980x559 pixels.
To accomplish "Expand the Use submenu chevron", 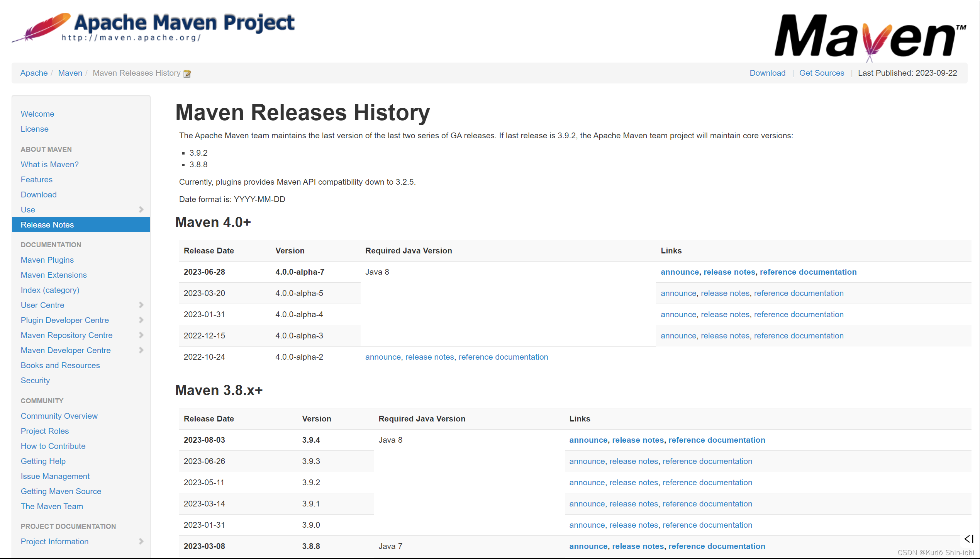I will 141,209.
